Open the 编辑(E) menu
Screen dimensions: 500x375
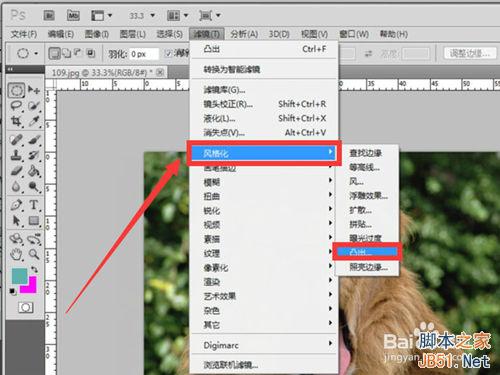60,34
